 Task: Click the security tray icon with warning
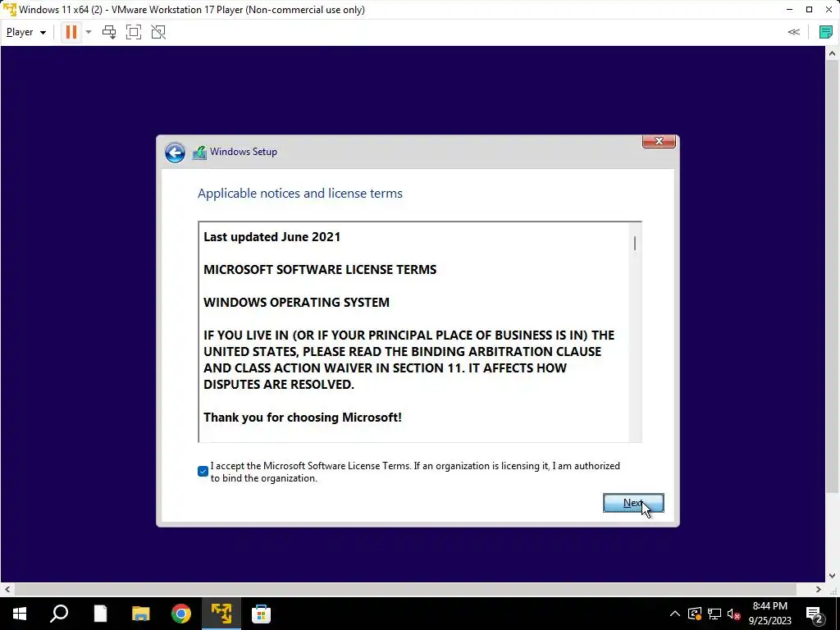point(695,614)
